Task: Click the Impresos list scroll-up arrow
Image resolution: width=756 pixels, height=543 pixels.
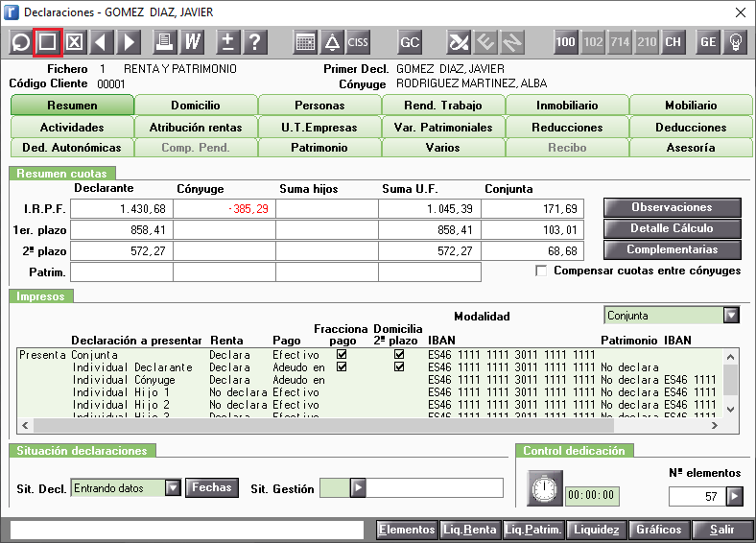Action: coord(730,357)
